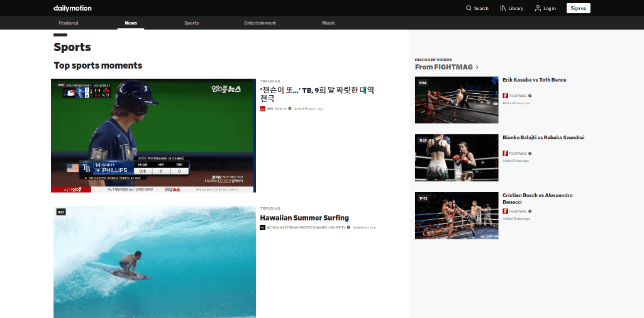Open the Hawaiian Summer Surfing thumbnail
This screenshot has height=318, width=644.
[x=155, y=261]
